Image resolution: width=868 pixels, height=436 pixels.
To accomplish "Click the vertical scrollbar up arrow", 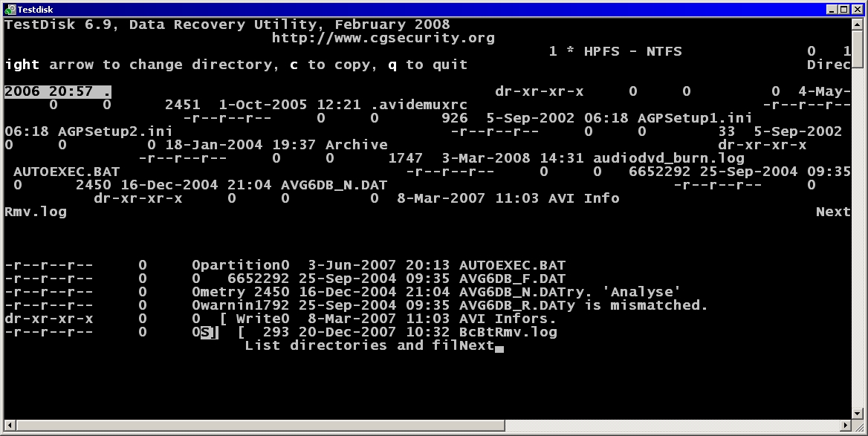I will pos(858,24).
